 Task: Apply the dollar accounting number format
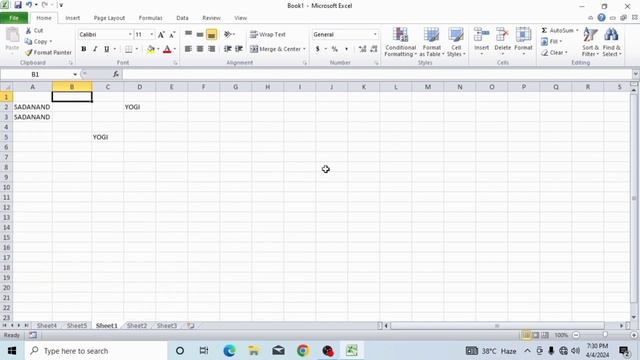(318, 49)
